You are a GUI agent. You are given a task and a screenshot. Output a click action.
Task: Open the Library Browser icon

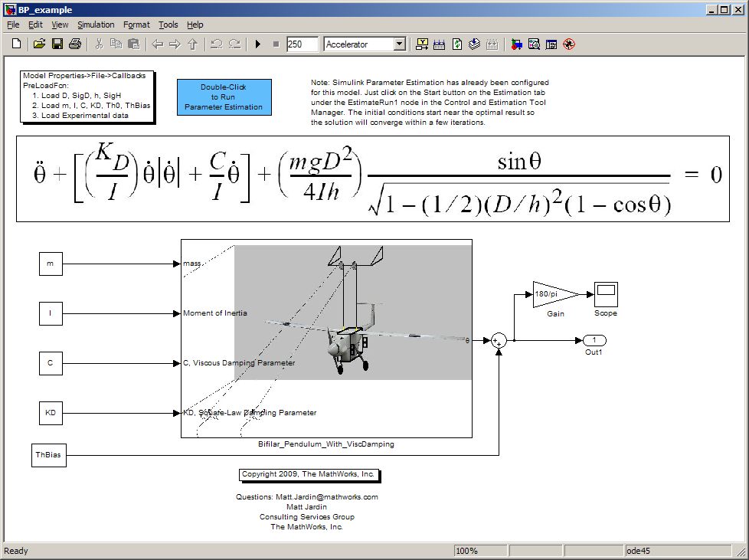[517, 44]
